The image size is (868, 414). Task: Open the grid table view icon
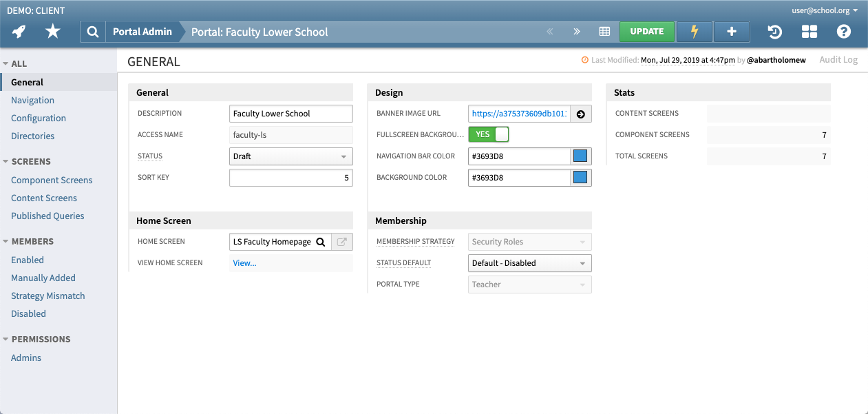click(603, 32)
